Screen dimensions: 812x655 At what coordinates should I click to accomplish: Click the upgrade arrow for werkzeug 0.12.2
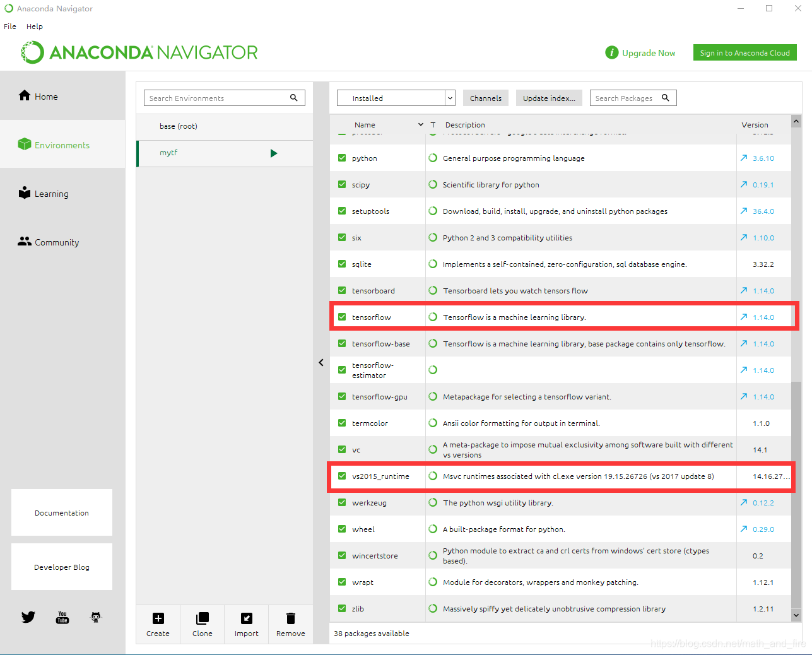744,503
